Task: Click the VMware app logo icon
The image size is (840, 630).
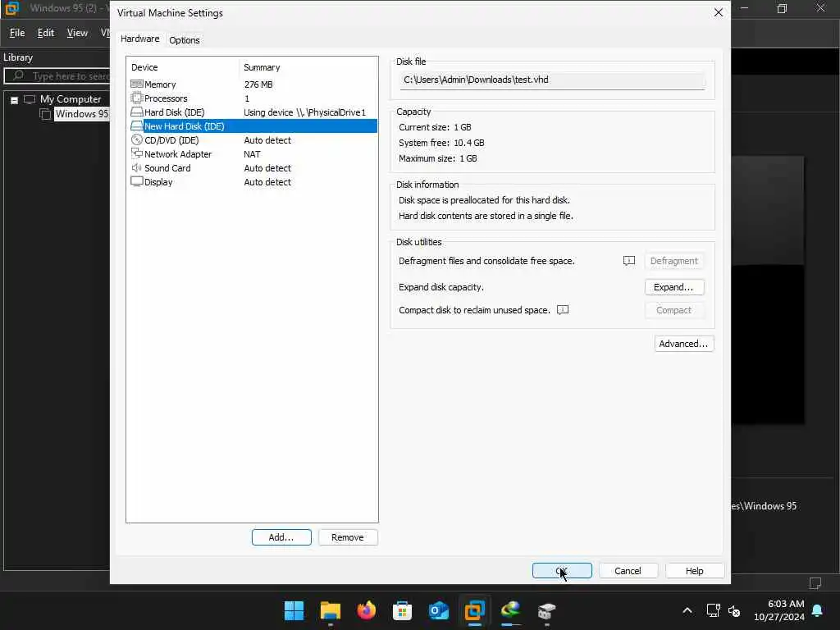Action: [11, 8]
